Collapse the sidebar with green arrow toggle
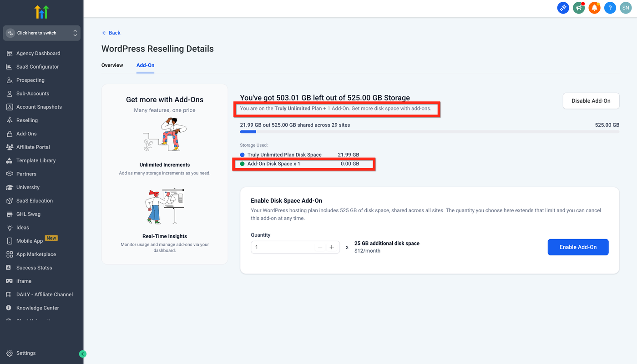The height and width of the screenshot is (364, 637). 82,354
